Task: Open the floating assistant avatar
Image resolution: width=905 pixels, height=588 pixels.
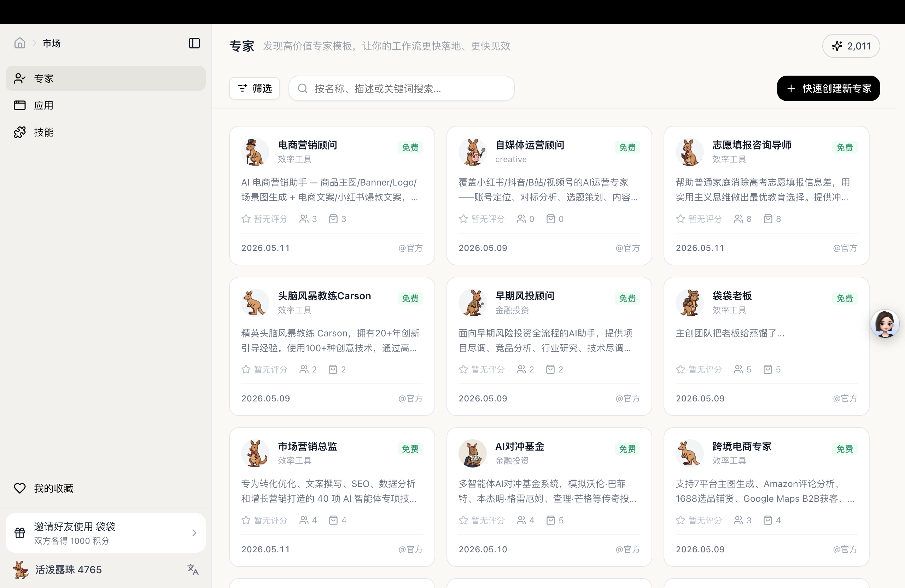Action: click(x=885, y=324)
